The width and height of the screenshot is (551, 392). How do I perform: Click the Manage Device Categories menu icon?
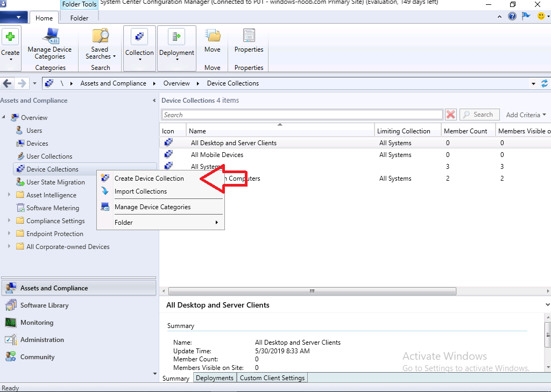point(105,207)
